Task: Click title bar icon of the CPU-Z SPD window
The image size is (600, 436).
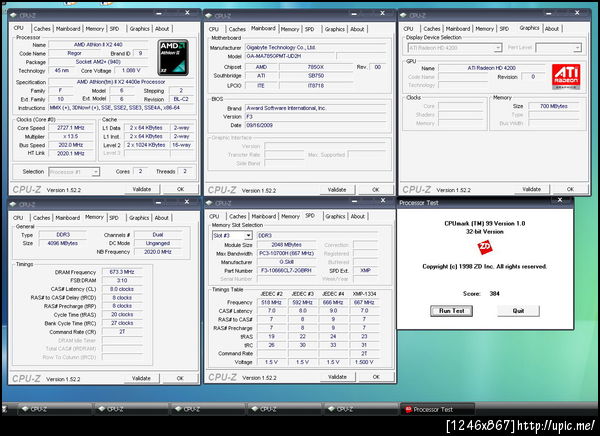Action: click(209, 203)
